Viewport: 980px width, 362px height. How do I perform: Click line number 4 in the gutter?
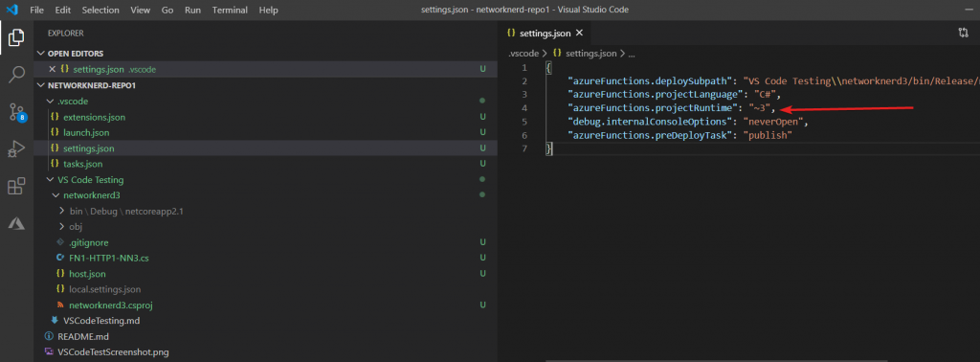(x=525, y=107)
